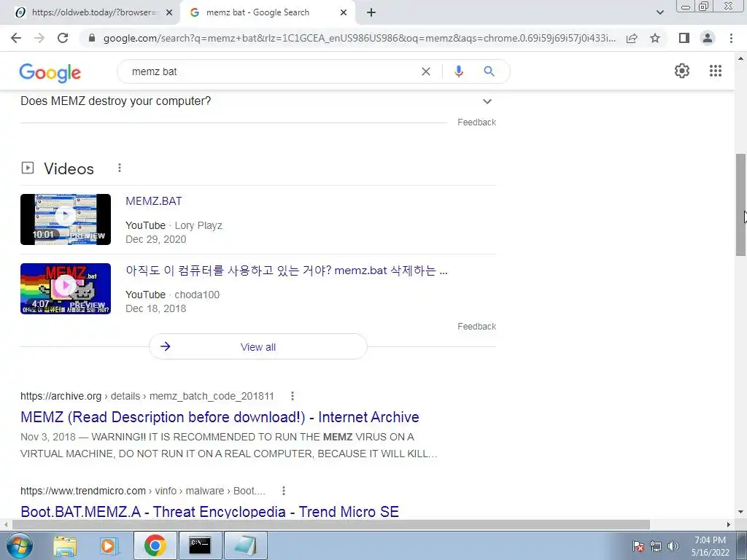Click the Videos section heading
Image resolution: width=747 pixels, height=560 pixels.
pyautogui.click(x=69, y=168)
